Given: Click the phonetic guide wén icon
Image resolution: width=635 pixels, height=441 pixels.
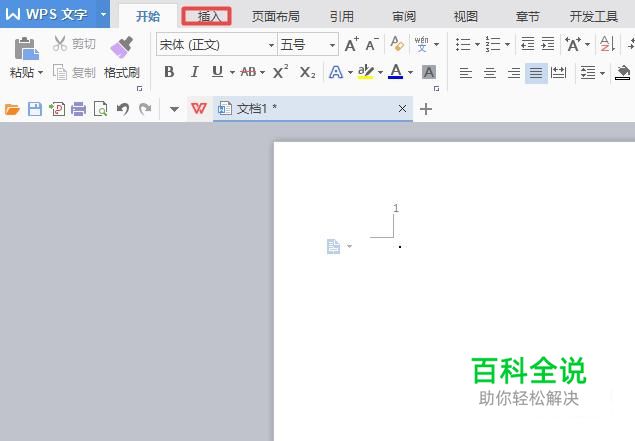Looking at the screenshot, I should [x=422, y=44].
